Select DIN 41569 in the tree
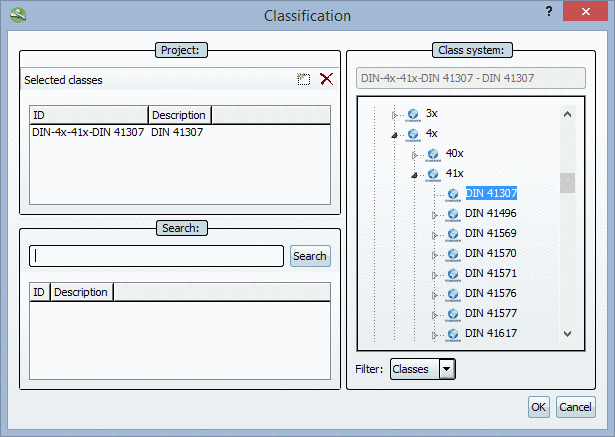Viewport: 615px width, 437px height. [x=491, y=233]
